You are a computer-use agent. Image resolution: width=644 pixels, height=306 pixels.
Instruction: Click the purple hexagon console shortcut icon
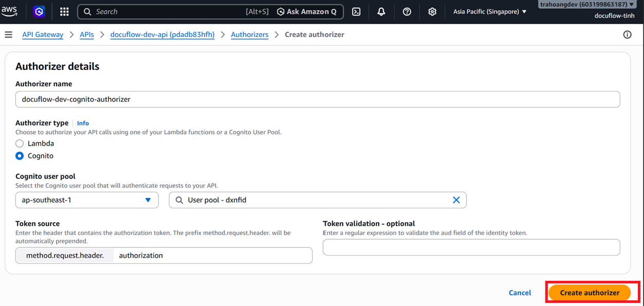coord(39,11)
